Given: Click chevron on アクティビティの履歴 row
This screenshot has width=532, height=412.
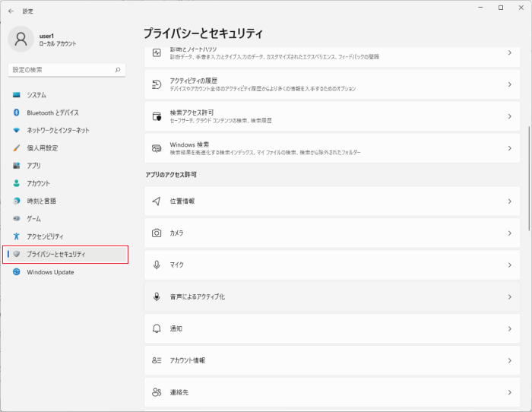Looking at the screenshot, I should (x=510, y=84).
